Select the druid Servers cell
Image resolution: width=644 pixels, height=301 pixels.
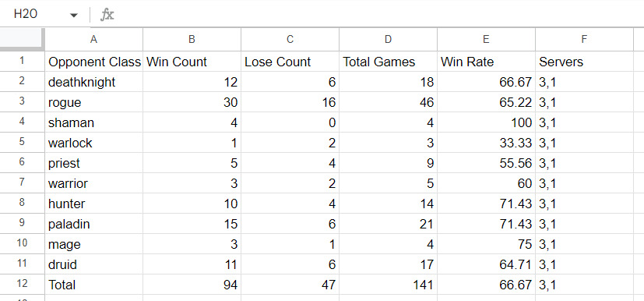pyautogui.click(x=584, y=264)
